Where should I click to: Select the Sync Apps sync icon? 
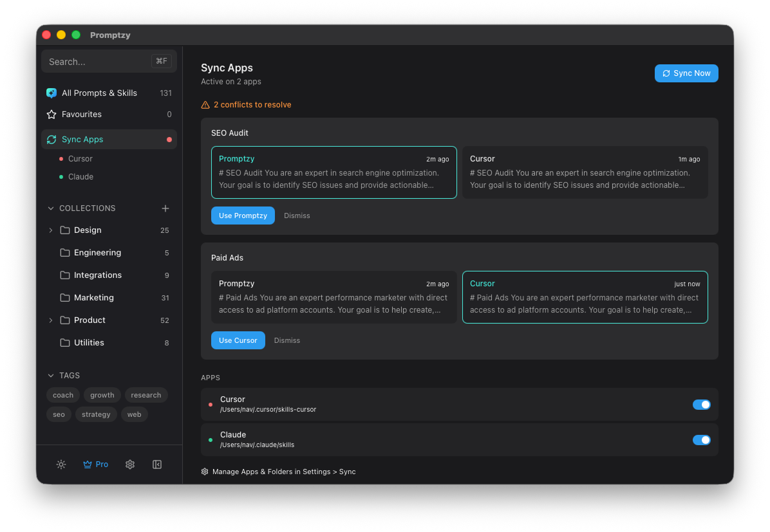[x=52, y=139]
